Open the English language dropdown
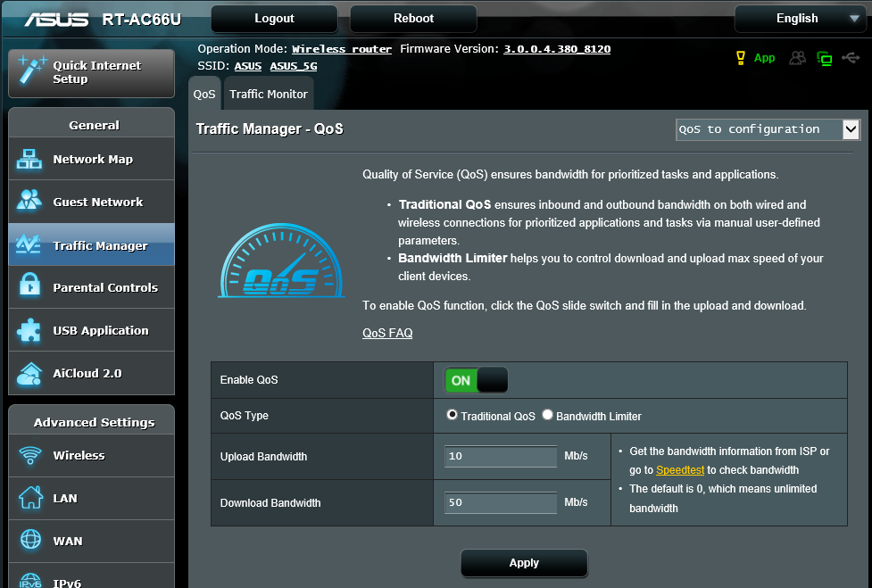The height and width of the screenshot is (588, 872). pos(797,19)
